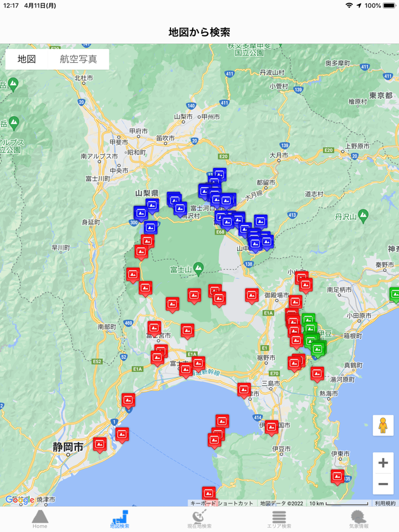Tap the blue marker right of 山梨県 label
This screenshot has height=532, width=399.
tap(152, 206)
